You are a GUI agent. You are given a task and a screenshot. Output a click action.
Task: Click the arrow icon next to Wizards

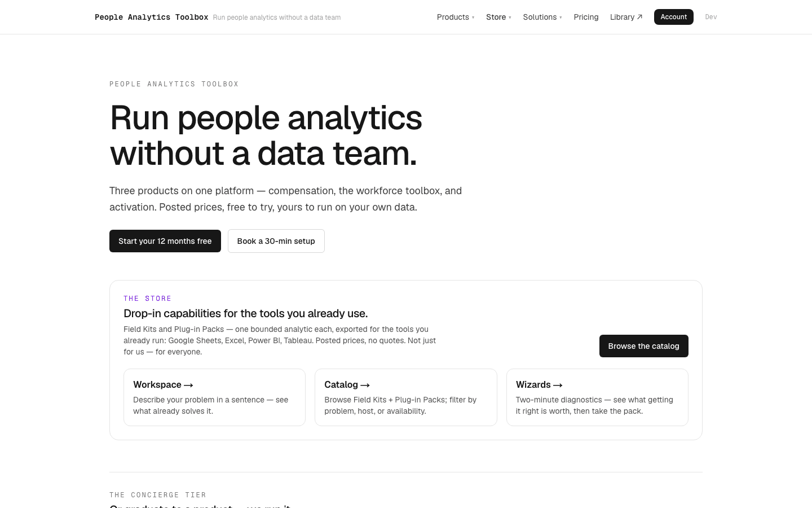(x=558, y=385)
